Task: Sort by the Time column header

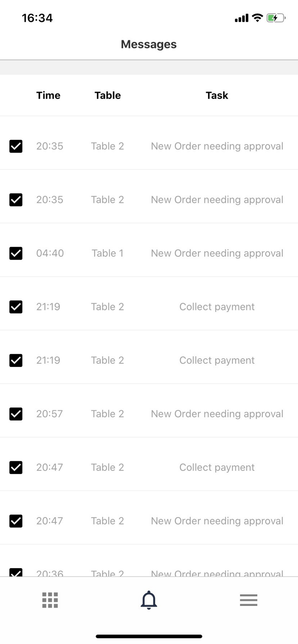Action: tap(48, 95)
